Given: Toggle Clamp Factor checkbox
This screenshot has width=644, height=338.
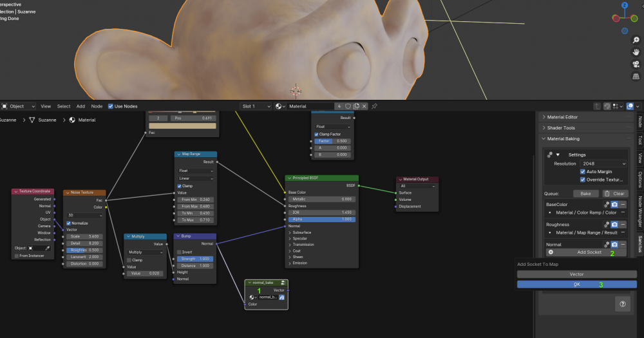Looking at the screenshot, I should point(316,135).
